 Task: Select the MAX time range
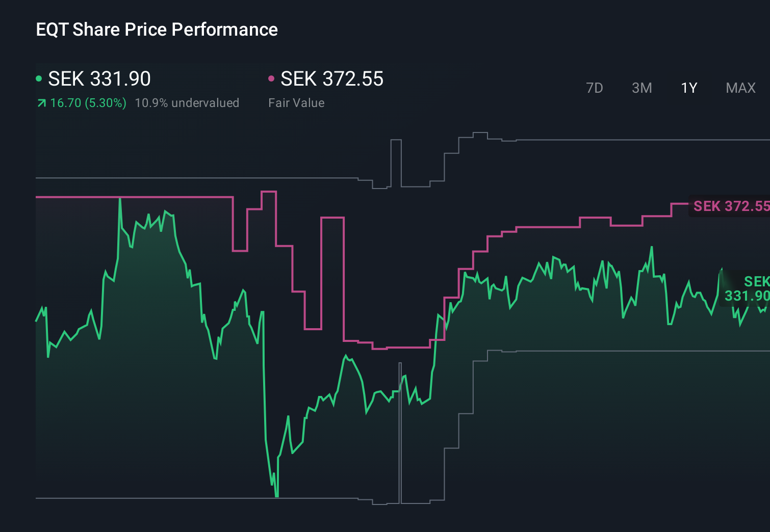[740, 88]
